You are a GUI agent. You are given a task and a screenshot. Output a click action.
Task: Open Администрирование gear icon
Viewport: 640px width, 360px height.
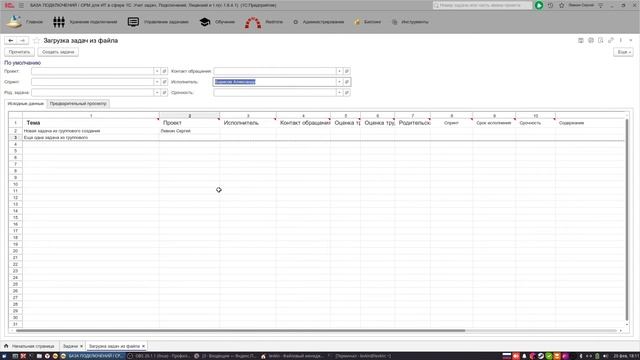296,22
